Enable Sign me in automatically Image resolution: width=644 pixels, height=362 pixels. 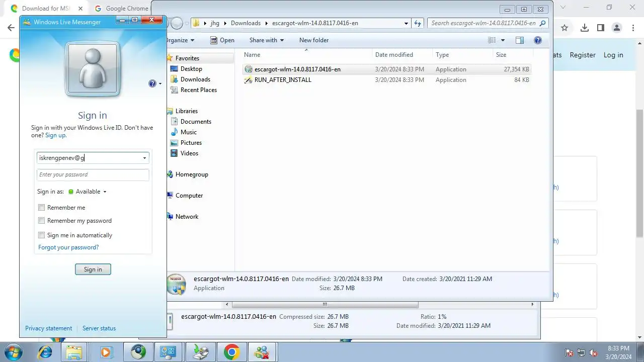coord(42,235)
